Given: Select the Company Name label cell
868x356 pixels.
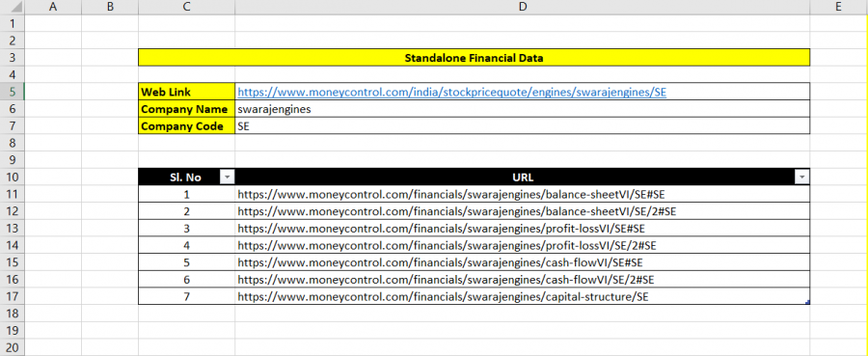Looking at the screenshot, I should click(186, 109).
